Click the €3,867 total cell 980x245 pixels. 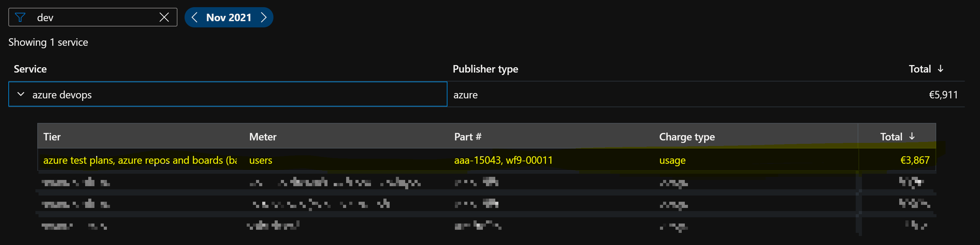pyautogui.click(x=914, y=160)
